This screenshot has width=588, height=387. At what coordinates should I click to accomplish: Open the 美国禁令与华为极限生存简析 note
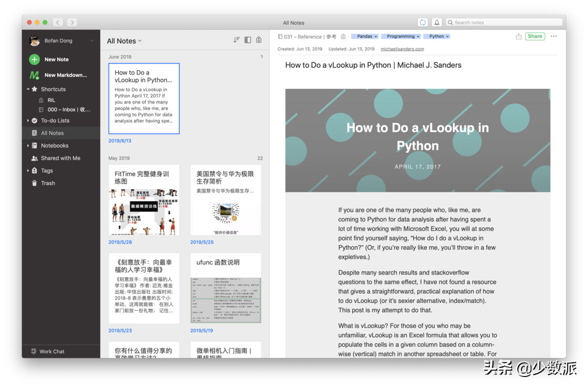coord(226,200)
